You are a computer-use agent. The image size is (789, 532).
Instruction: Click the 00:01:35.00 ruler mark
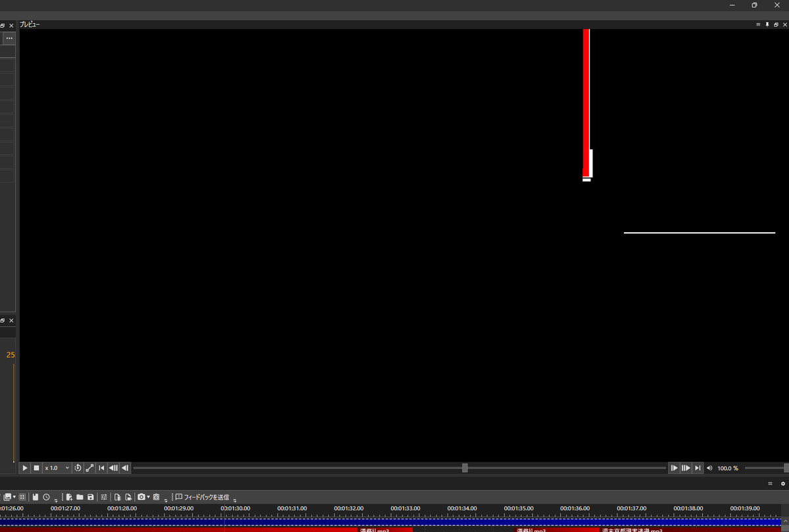518,508
